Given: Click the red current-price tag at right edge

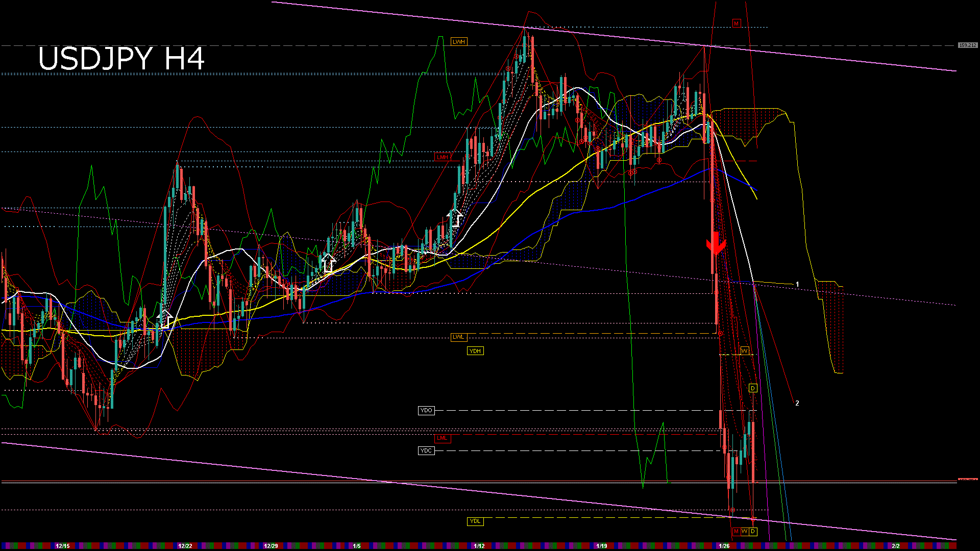Looking at the screenshot, I should (967, 480).
